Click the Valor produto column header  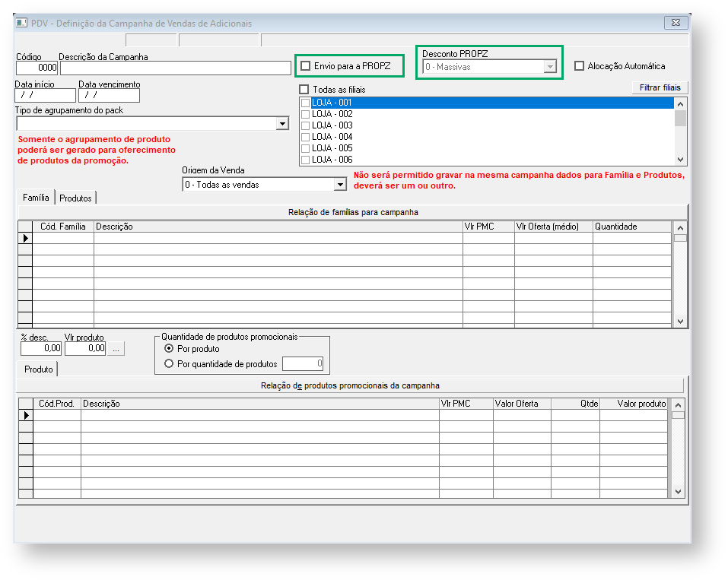[x=634, y=404]
